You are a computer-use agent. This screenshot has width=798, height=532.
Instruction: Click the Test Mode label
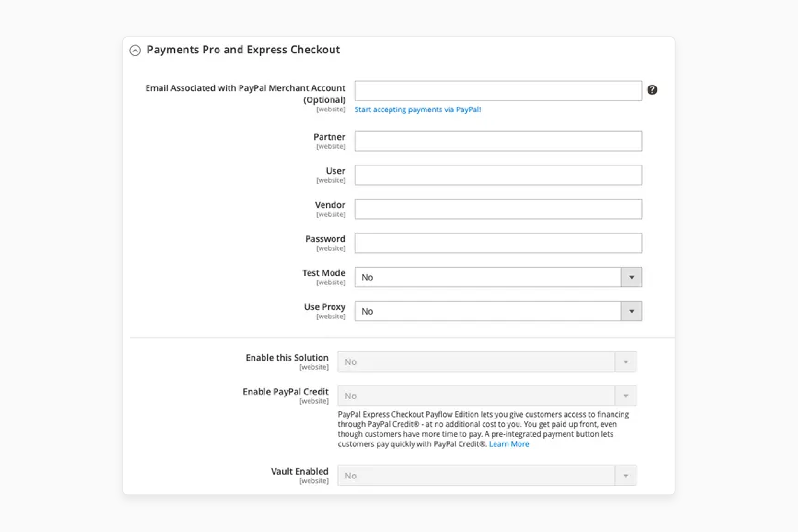324,273
